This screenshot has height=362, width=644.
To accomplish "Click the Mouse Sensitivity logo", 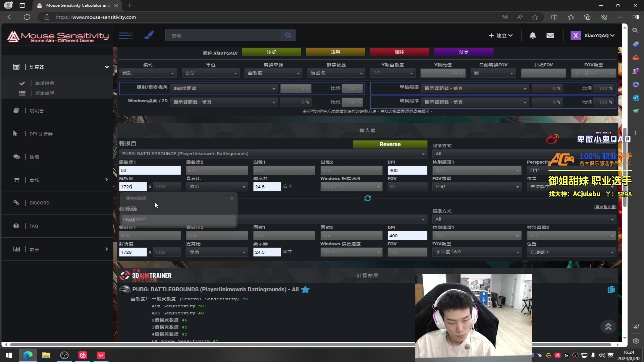I will pos(58,37).
